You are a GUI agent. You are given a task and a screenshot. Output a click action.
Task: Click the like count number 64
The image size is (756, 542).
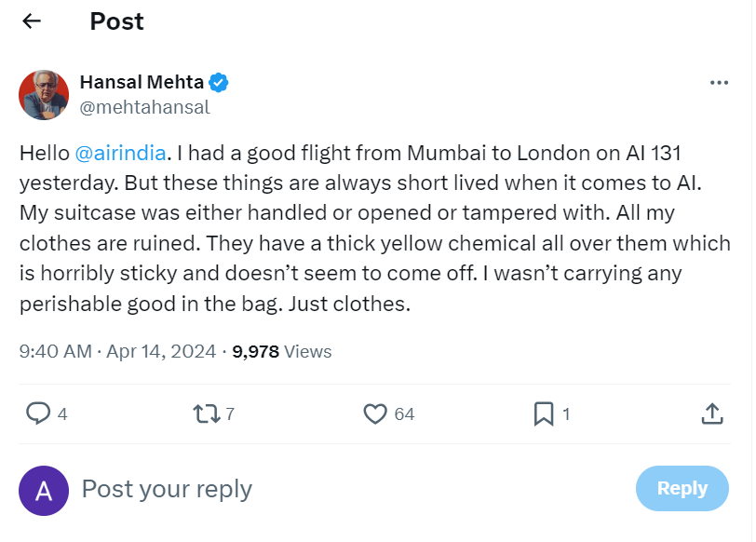[404, 414]
